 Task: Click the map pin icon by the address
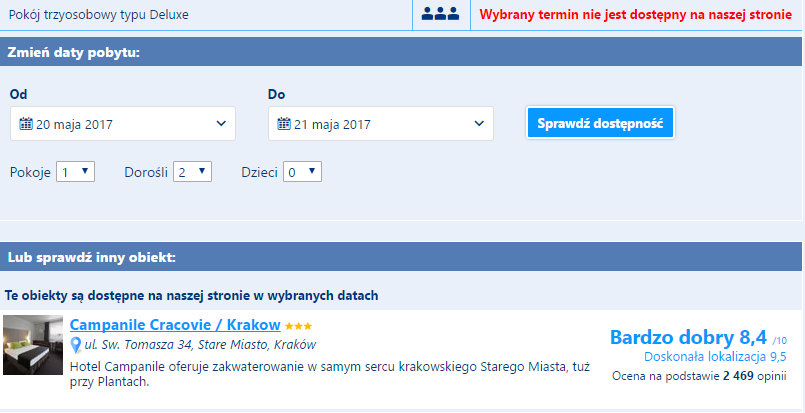(76, 345)
